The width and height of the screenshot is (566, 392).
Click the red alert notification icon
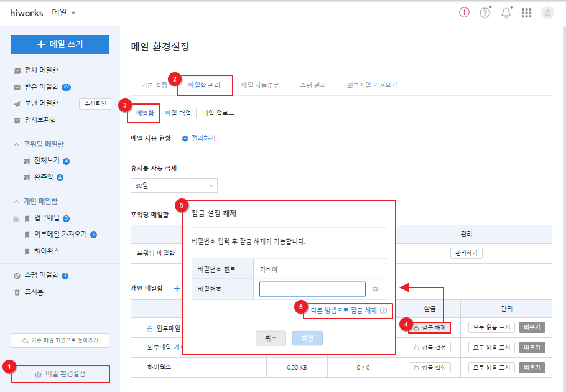pos(464,13)
